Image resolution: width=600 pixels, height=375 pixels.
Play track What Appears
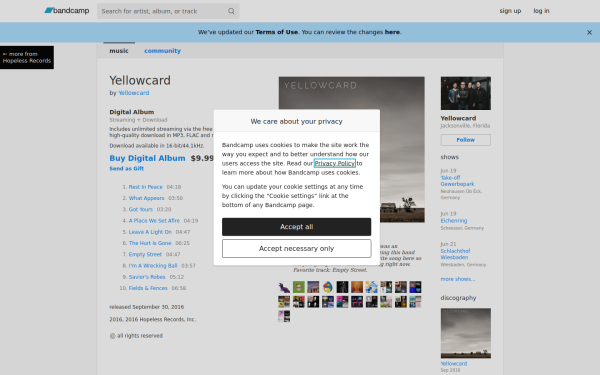146,198
